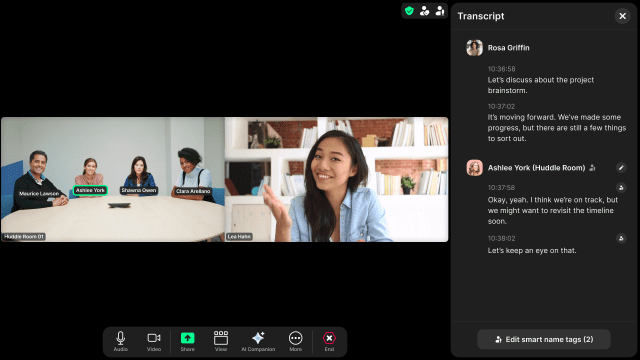Click the "Let's keep an eye on that" line

pos(532,251)
